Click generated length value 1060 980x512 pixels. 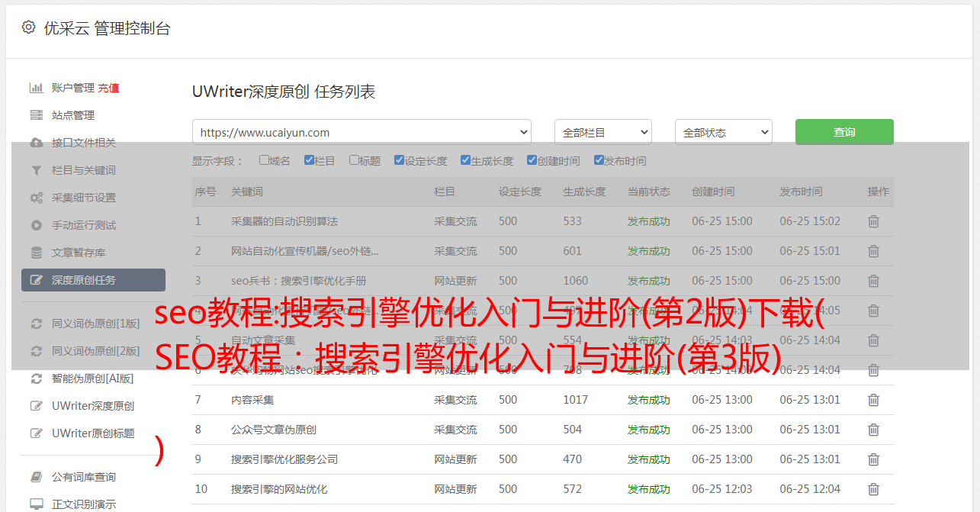[x=575, y=281]
